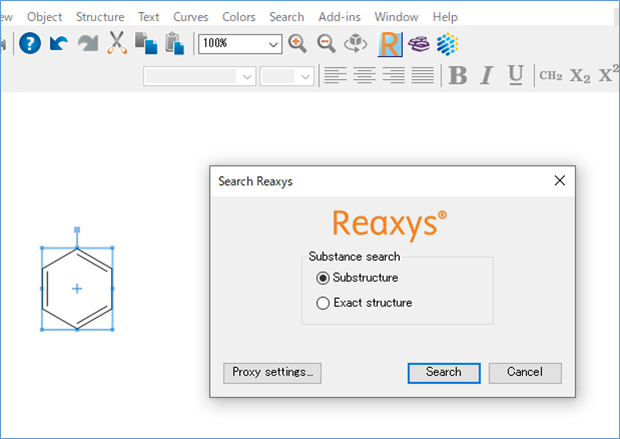Viewport: 620px width, 439px height.
Task: Justify the text
Action: pos(422,75)
